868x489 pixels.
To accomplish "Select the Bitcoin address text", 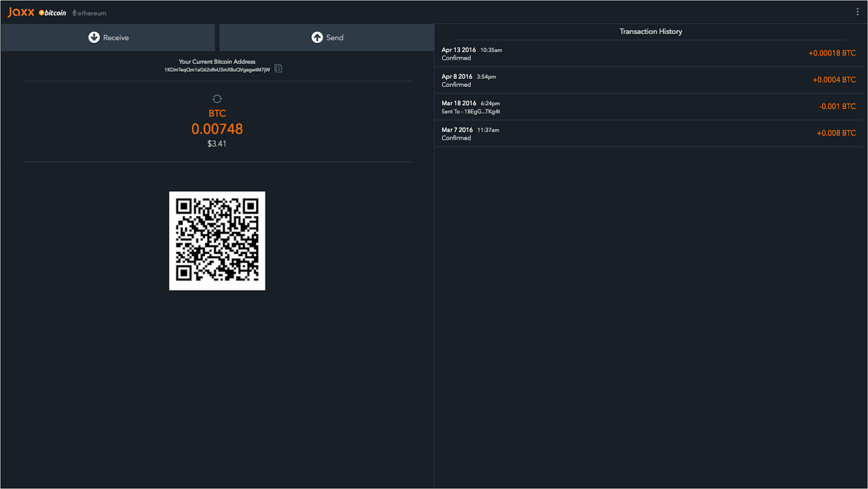I will [217, 70].
